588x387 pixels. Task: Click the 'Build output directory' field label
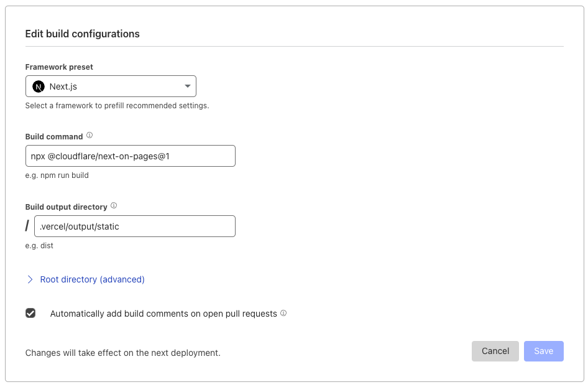(67, 207)
